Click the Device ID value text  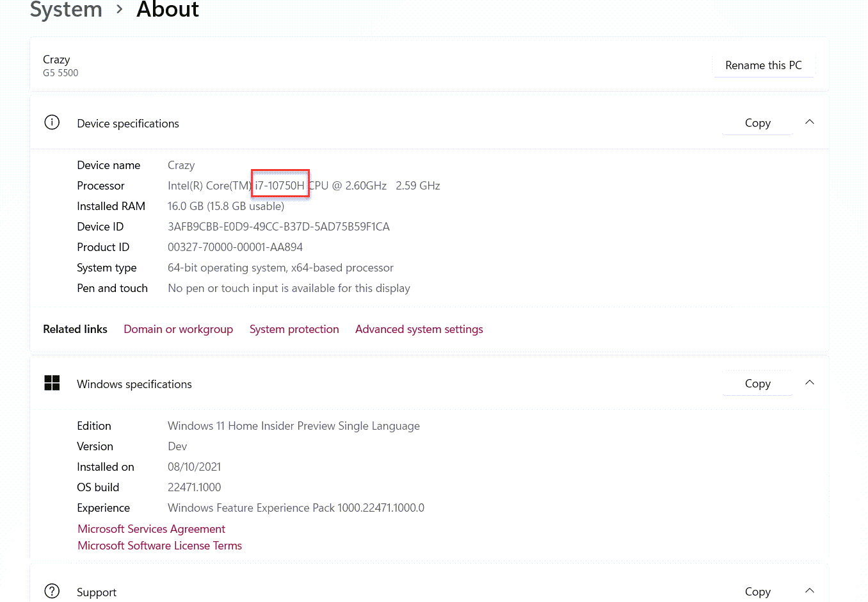tap(278, 227)
